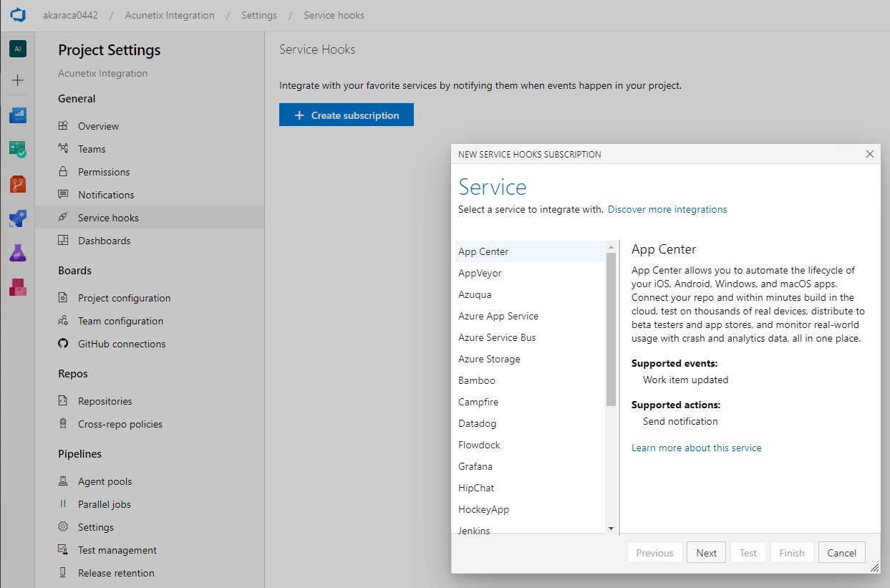Select Campfire service

point(531,402)
